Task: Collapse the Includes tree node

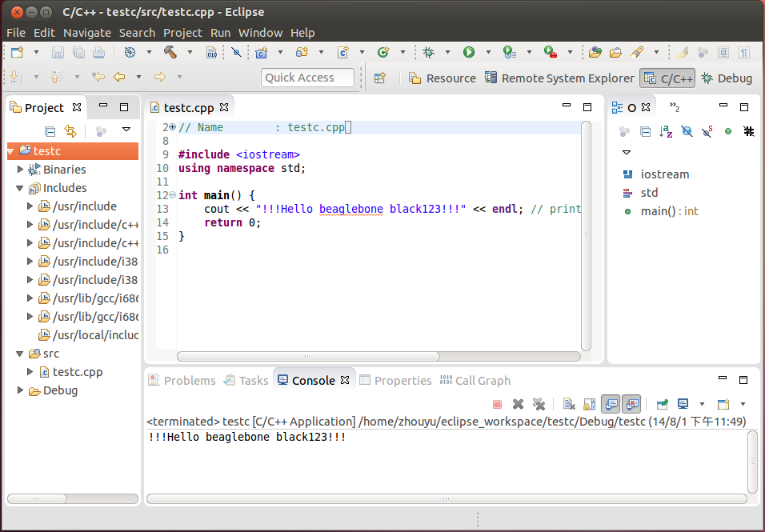Action: point(21,188)
